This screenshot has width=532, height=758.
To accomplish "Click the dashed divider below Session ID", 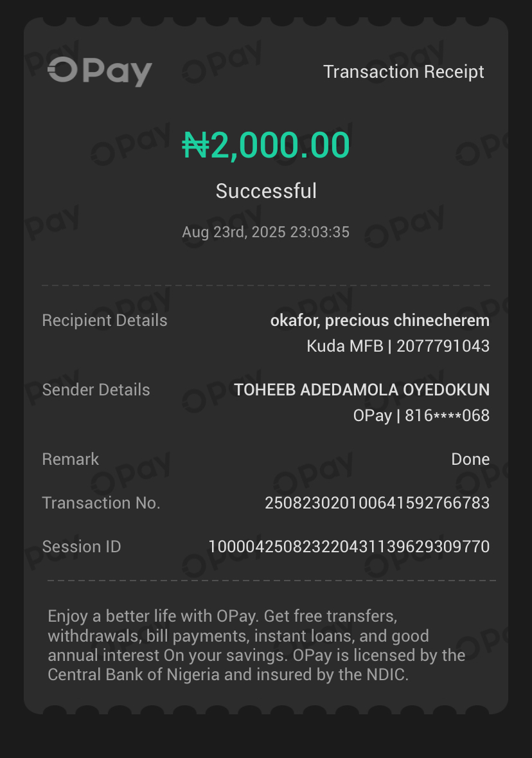I will pyautogui.click(x=271, y=581).
